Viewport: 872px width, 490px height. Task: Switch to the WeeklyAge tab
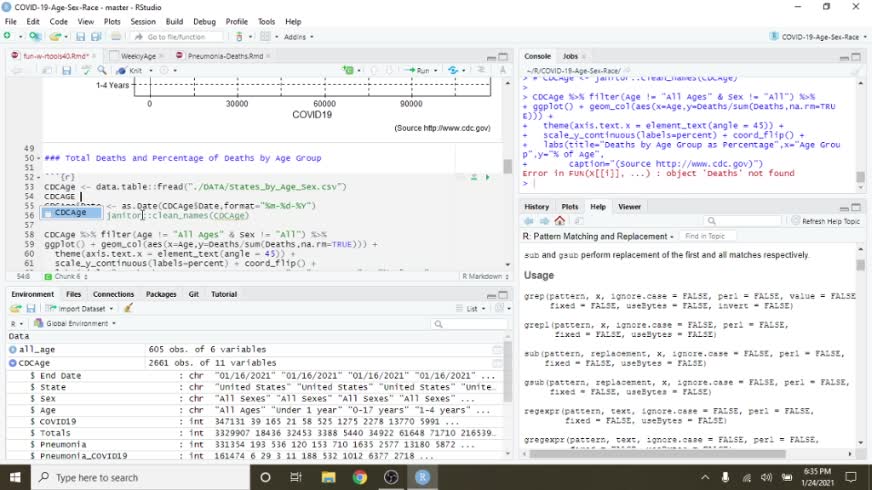(x=138, y=56)
